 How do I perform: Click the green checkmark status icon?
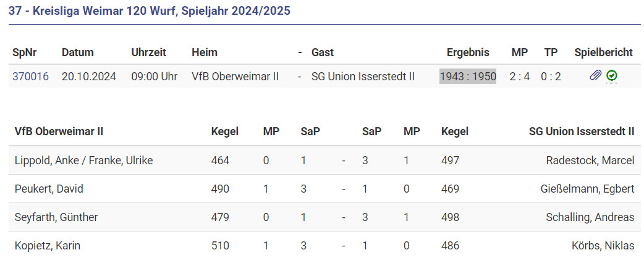pos(612,76)
